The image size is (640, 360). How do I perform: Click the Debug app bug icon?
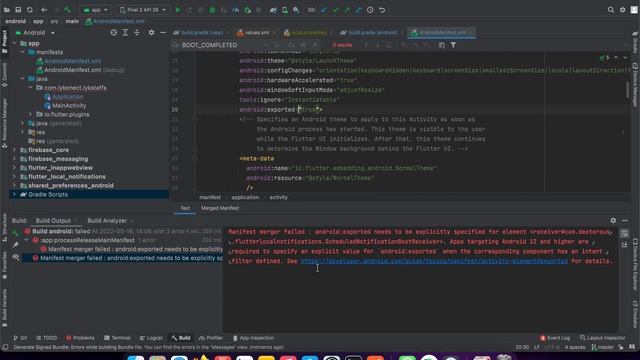(212, 10)
